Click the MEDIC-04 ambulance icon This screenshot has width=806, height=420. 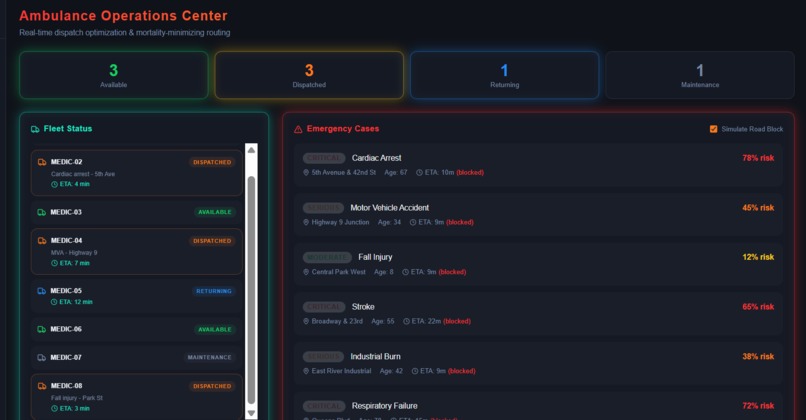click(x=42, y=241)
